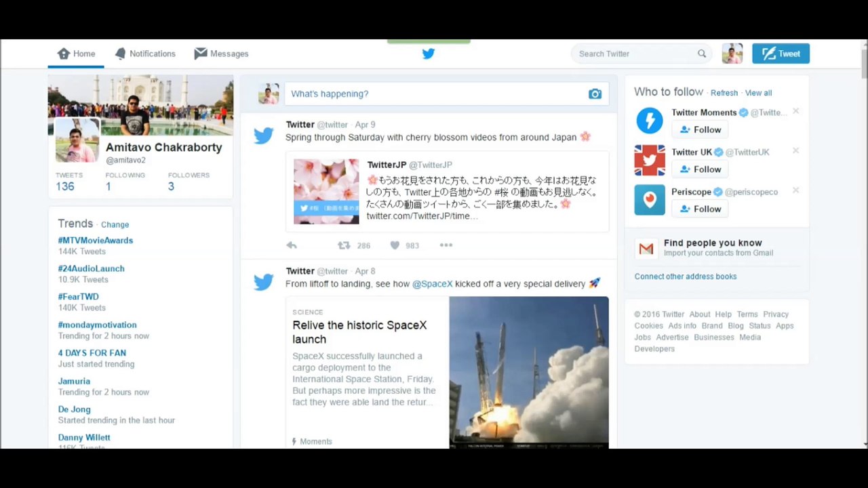868x488 pixels.
Task: Click the Help footer link
Action: pyautogui.click(x=724, y=314)
